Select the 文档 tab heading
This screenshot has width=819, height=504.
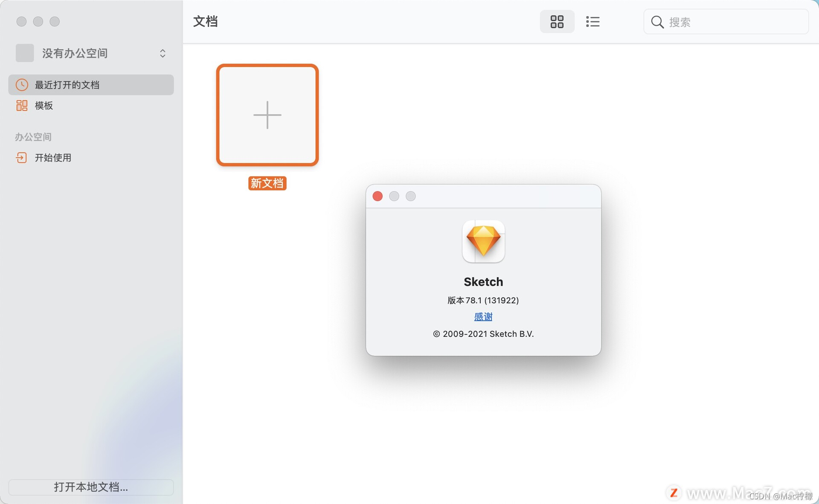click(x=205, y=21)
